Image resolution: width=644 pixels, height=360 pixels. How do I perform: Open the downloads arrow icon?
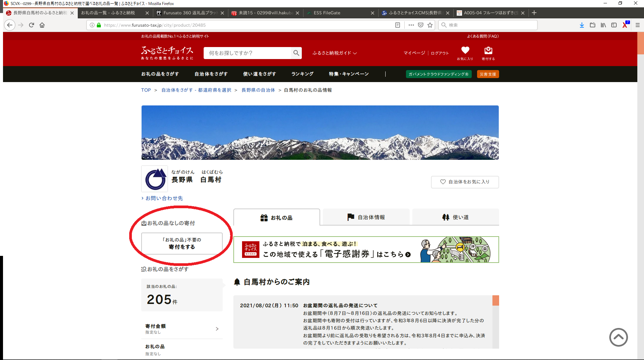coord(582,25)
